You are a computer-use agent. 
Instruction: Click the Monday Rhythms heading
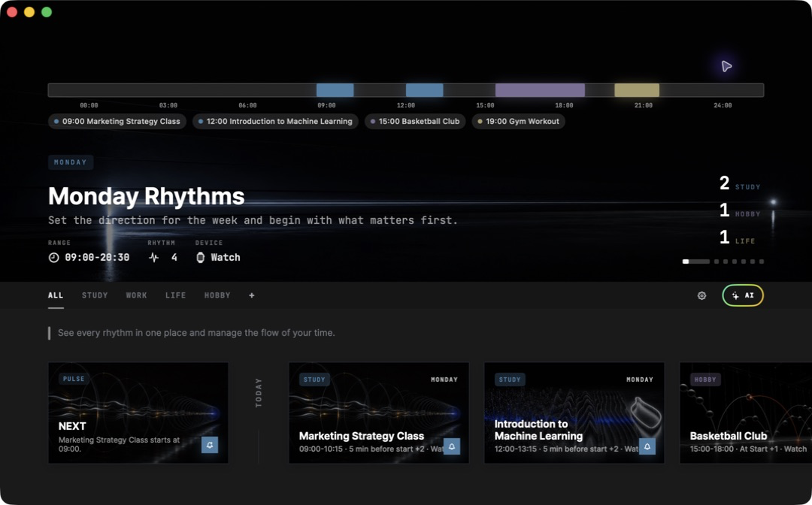point(147,196)
